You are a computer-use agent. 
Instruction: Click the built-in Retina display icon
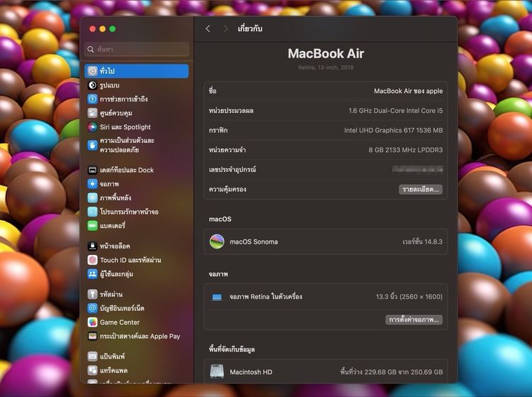click(x=217, y=297)
